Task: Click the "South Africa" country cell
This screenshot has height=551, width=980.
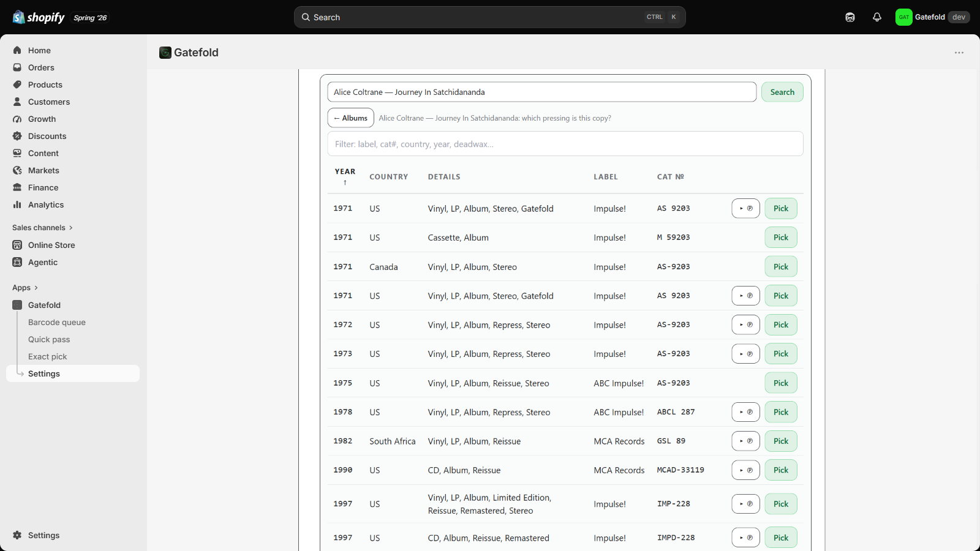Action: [393, 441]
